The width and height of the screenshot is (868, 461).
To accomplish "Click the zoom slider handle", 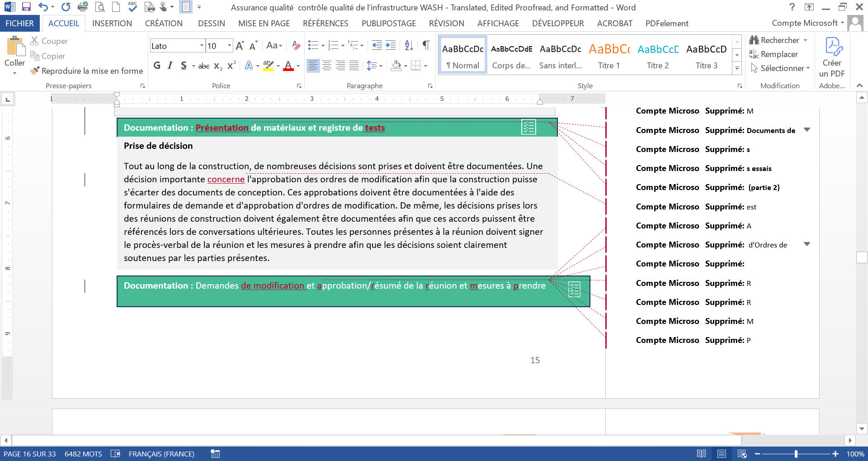I will (796, 454).
